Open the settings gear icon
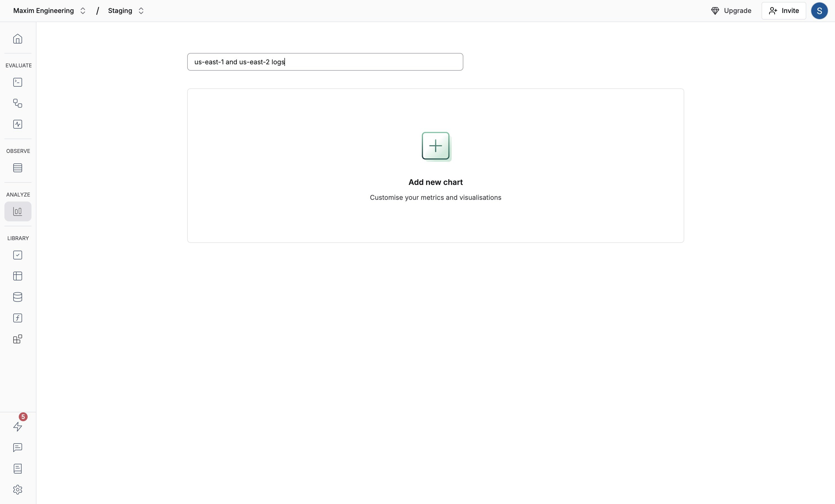The width and height of the screenshot is (835, 504). (x=18, y=490)
